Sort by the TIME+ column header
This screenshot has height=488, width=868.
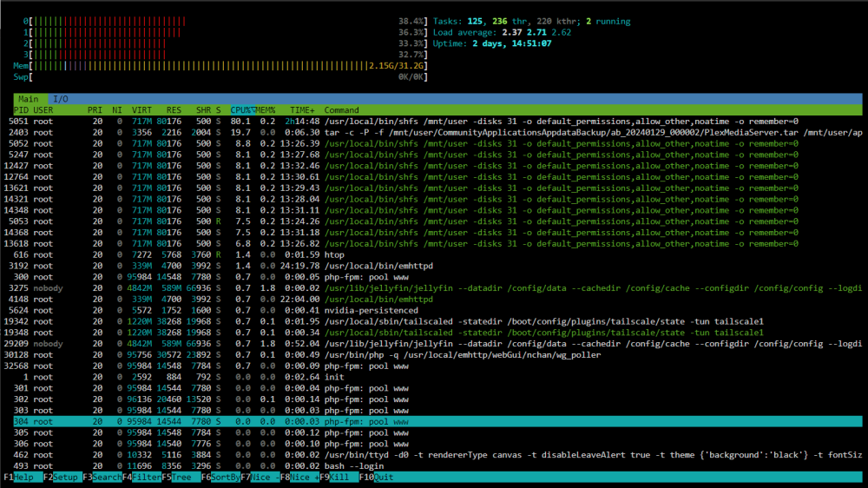(302, 109)
